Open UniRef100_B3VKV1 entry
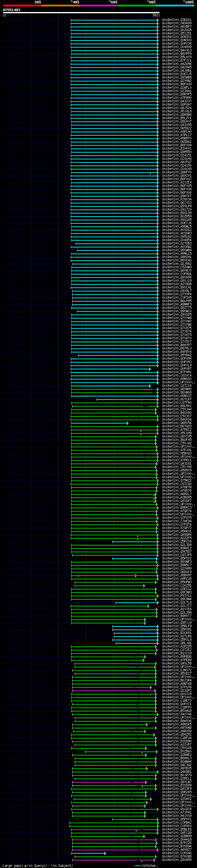The image size is (197, 868). coord(177,148)
